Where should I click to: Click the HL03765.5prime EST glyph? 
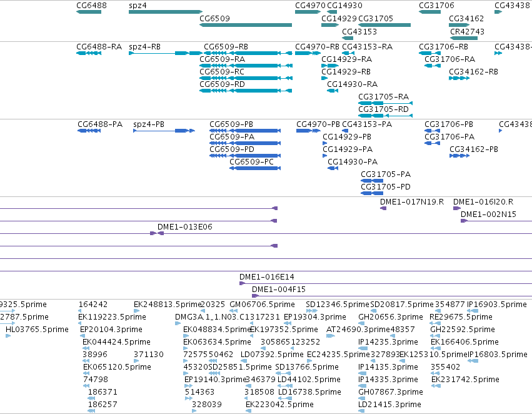(8, 336)
